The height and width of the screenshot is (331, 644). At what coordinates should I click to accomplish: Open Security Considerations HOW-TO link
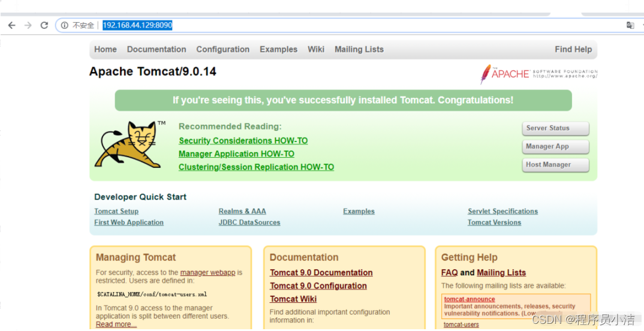[x=243, y=141]
